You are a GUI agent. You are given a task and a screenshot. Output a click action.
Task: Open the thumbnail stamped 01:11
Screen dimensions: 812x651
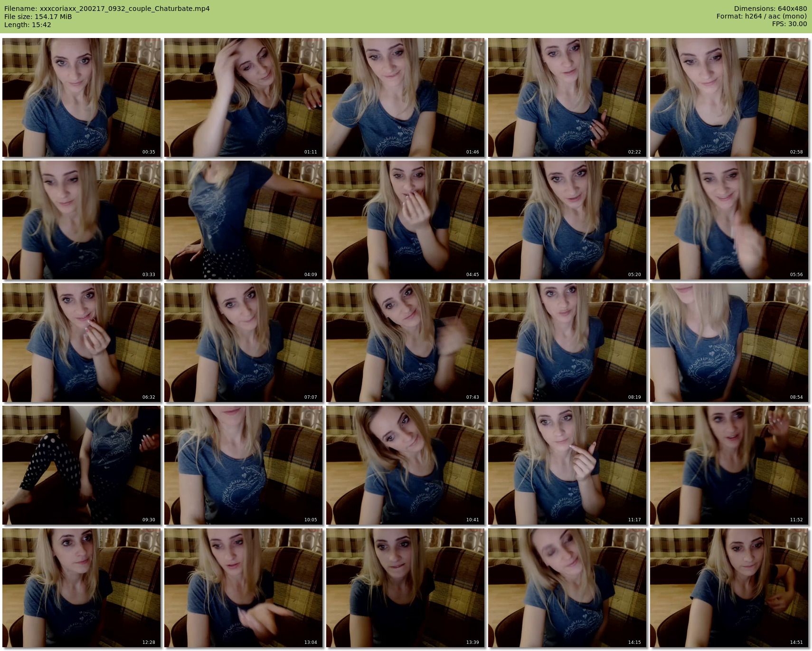pos(244,97)
